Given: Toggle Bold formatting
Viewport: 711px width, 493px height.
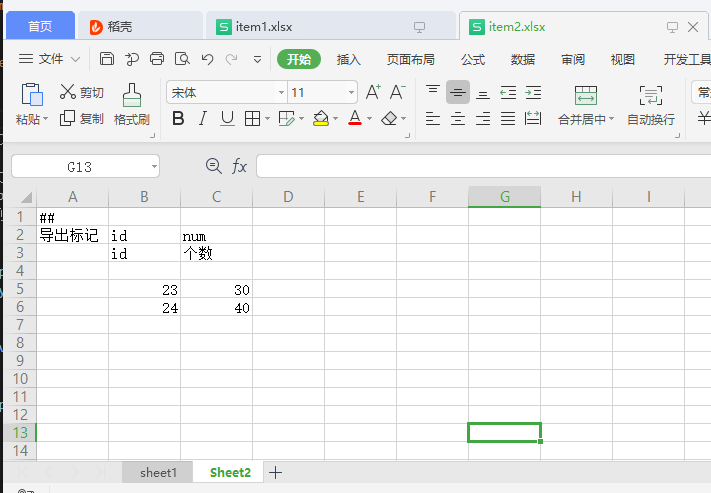Looking at the screenshot, I should click(178, 119).
